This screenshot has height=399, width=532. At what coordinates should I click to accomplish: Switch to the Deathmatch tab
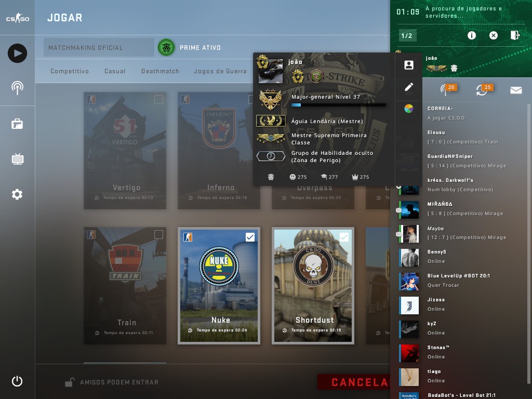pyautogui.click(x=160, y=71)
